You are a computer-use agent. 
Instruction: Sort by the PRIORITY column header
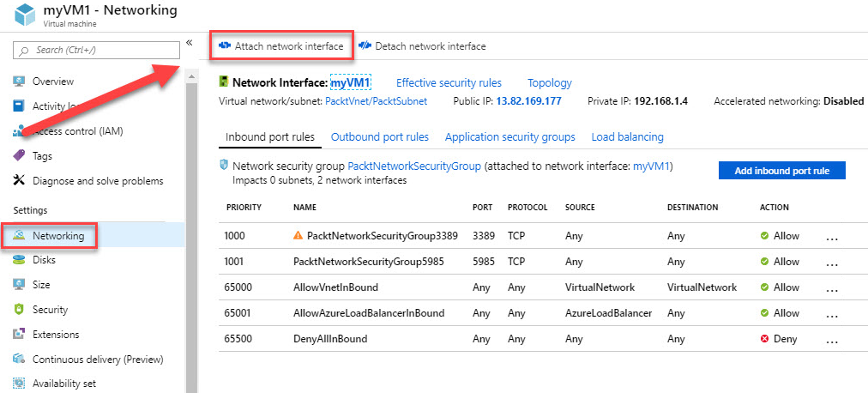click(244, 208)
